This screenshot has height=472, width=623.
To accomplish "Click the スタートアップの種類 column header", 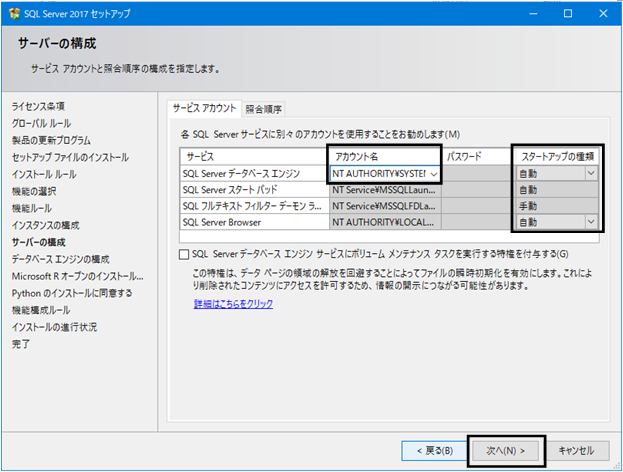I will point(557,157).
